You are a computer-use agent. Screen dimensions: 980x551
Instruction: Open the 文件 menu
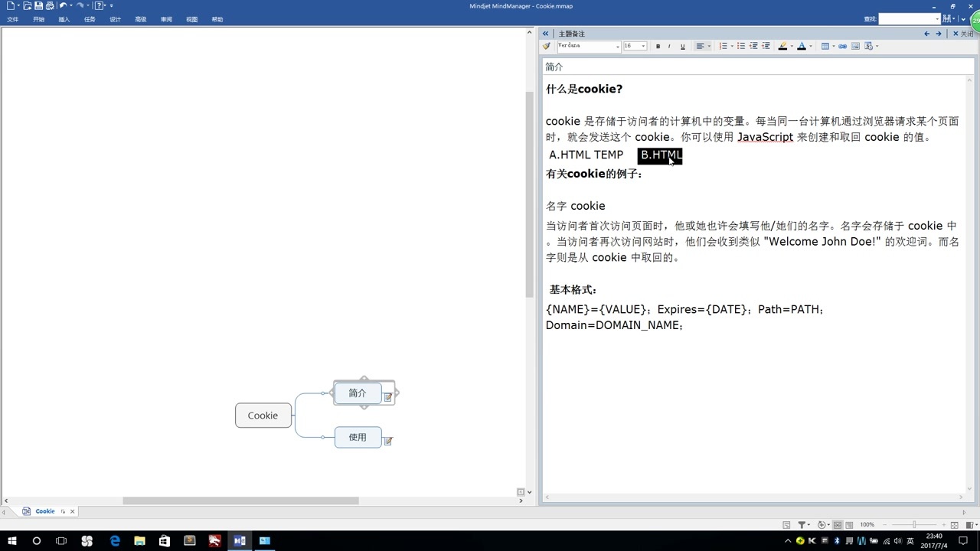click(x=13, y=20)
